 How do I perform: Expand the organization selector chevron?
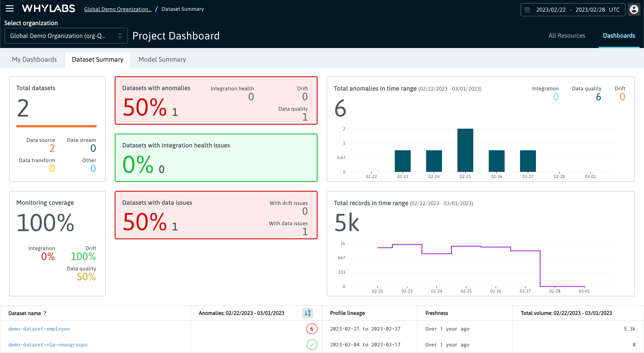pyautogui.click(x=120, y=35)
